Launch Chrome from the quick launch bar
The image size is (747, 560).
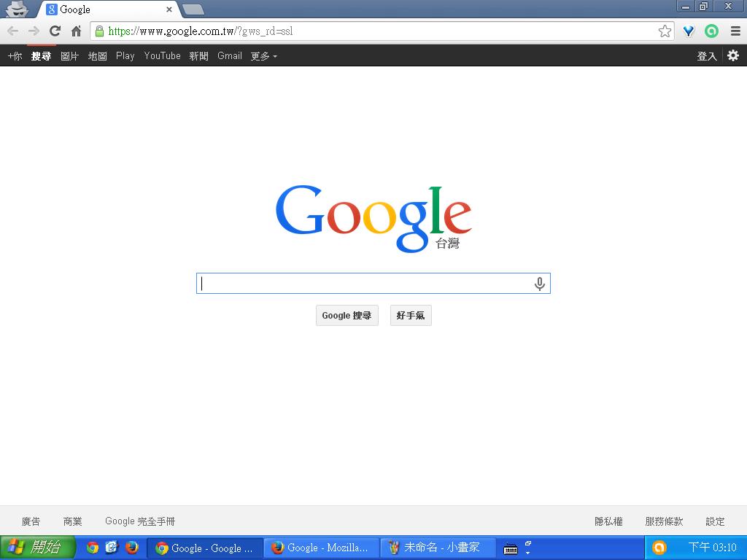93,548
